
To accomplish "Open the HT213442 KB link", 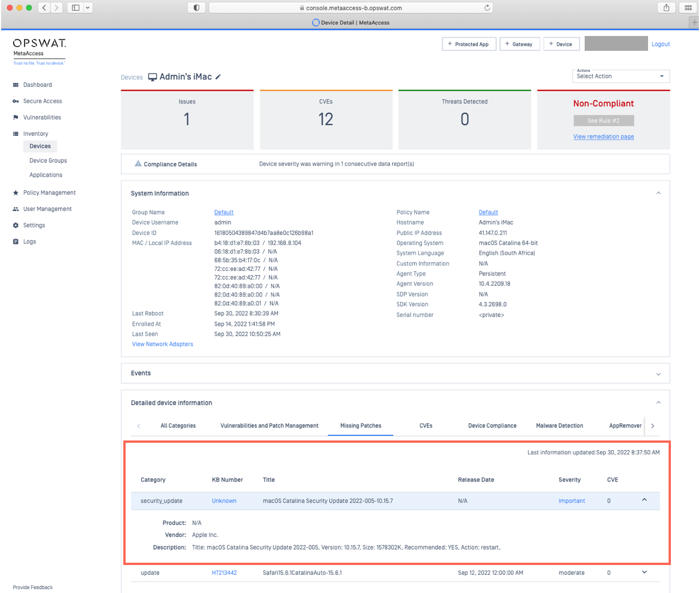I will click(x=224, y=573).
